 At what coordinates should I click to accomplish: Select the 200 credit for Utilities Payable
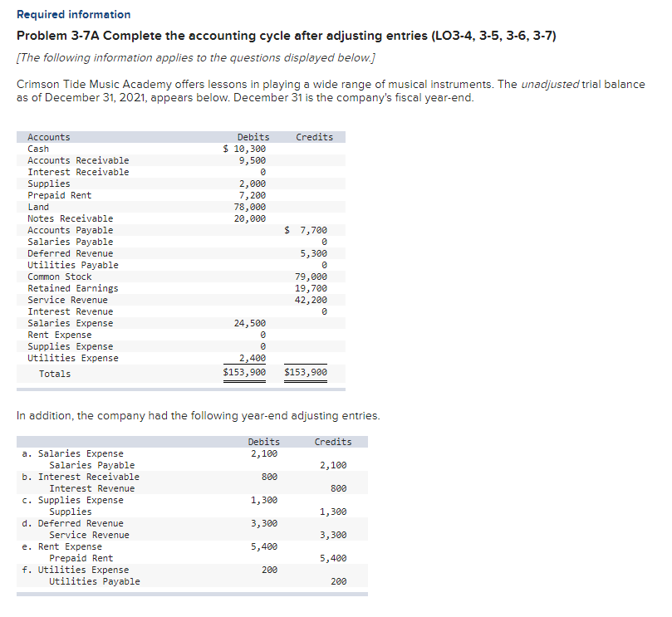(x=339, y=581)
